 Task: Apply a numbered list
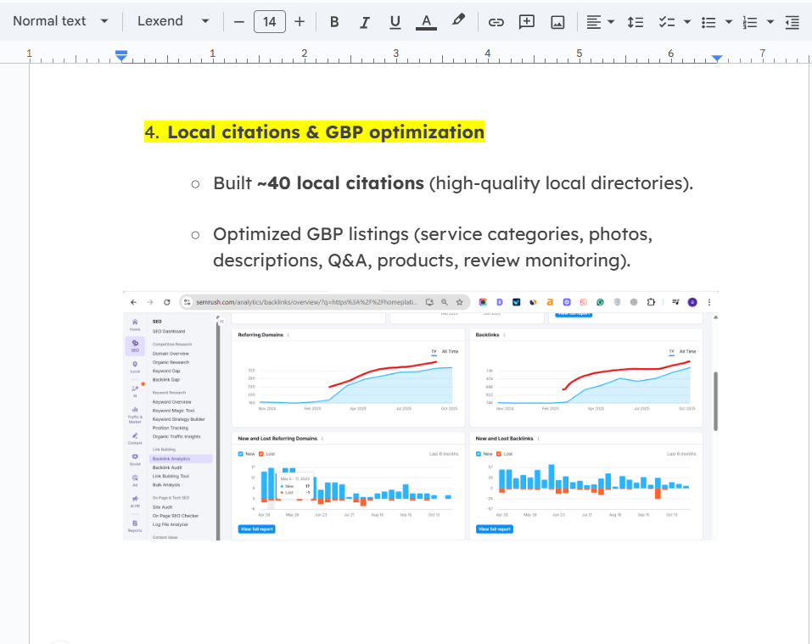(x=751, y=22)
